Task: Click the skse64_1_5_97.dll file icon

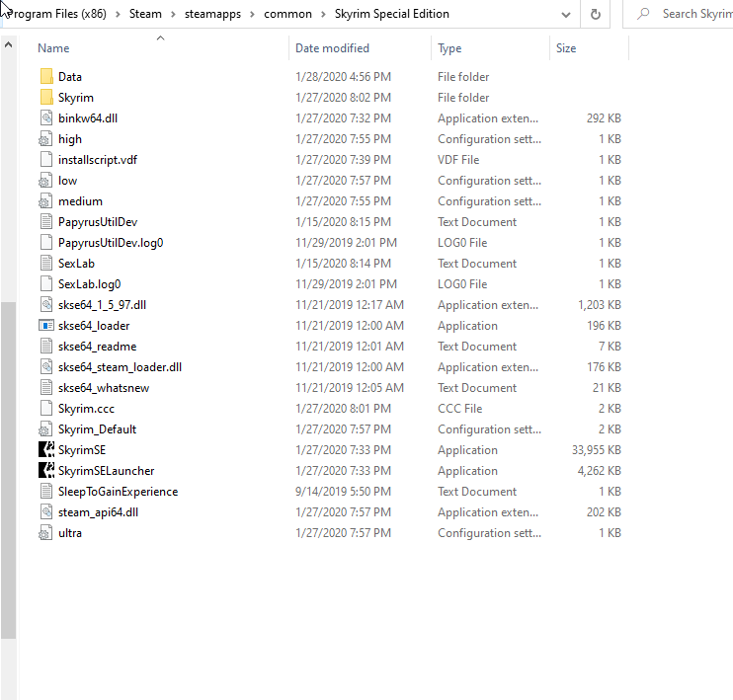Action: pyautogui.click(x=46, y=305)
